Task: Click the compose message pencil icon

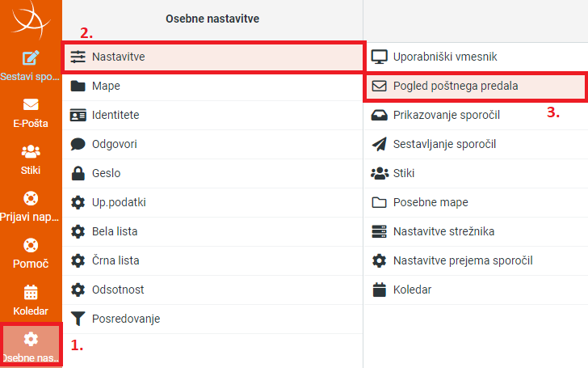Action: (x=31, y=58)
